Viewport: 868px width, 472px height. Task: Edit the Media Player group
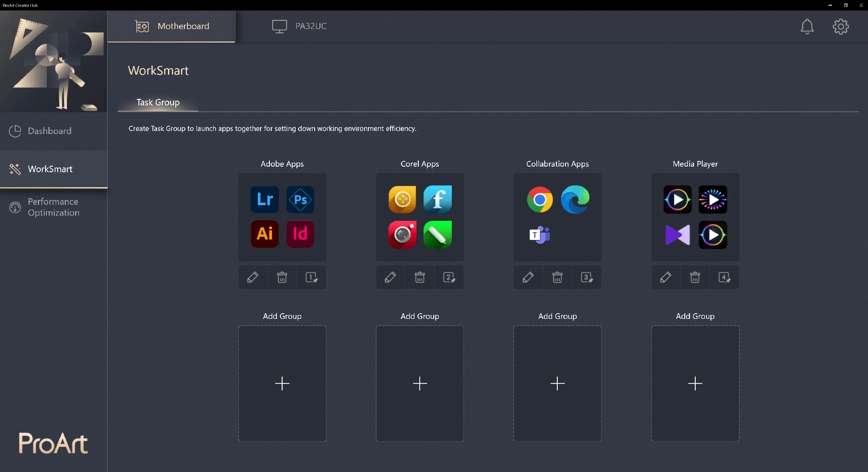pos(665,277)
